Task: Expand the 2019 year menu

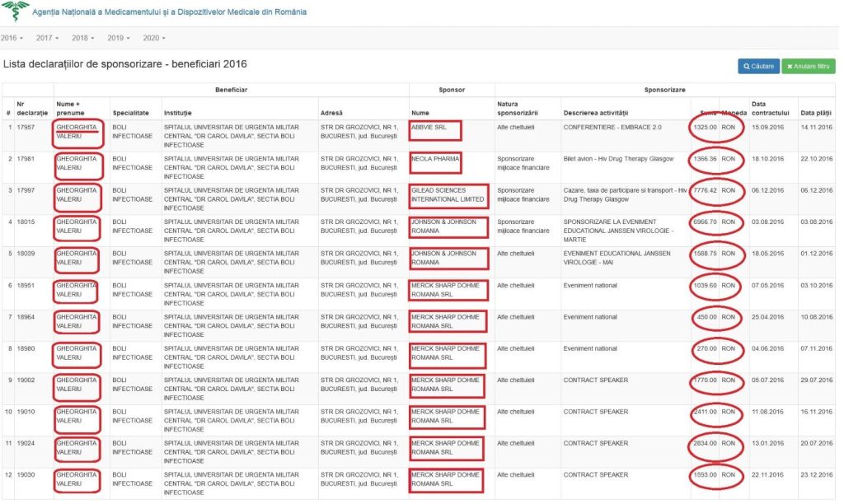Action: 119,38
